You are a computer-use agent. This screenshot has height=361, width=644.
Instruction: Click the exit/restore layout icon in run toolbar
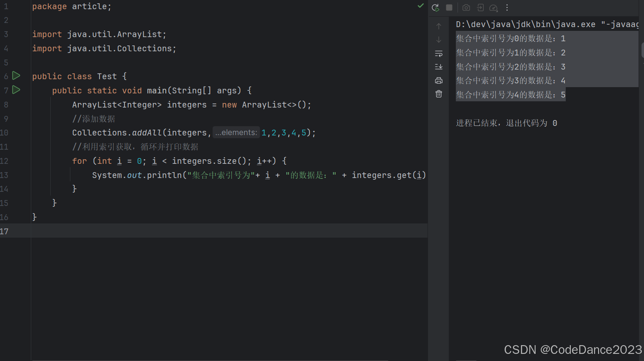(x=480, y=8)
